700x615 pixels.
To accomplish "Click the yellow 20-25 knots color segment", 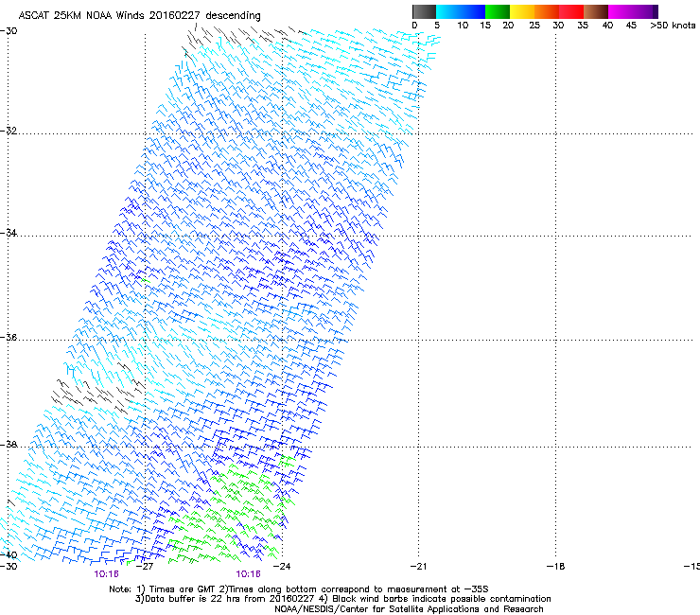I will point(522,11).
